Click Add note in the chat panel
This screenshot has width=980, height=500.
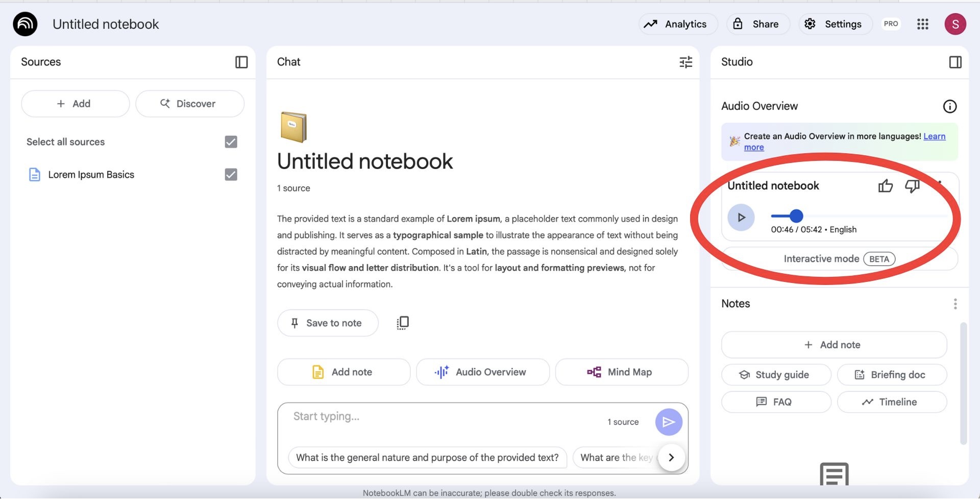(x=344, y=373)
